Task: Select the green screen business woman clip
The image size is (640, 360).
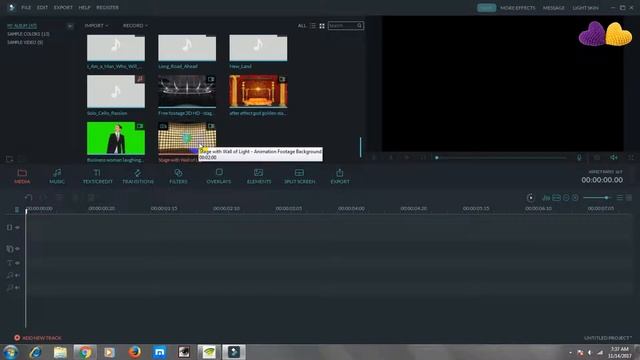Action: coord(116,138)
